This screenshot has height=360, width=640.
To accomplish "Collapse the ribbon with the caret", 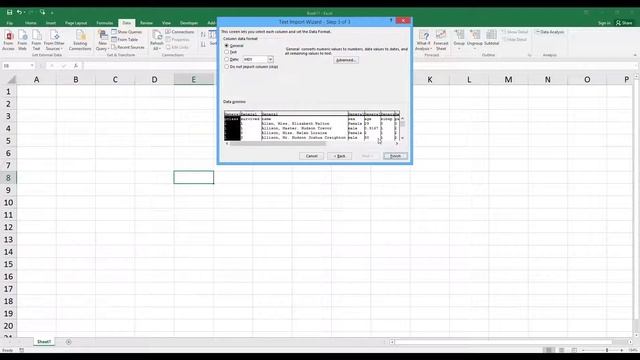I will (x=635, y=55).
